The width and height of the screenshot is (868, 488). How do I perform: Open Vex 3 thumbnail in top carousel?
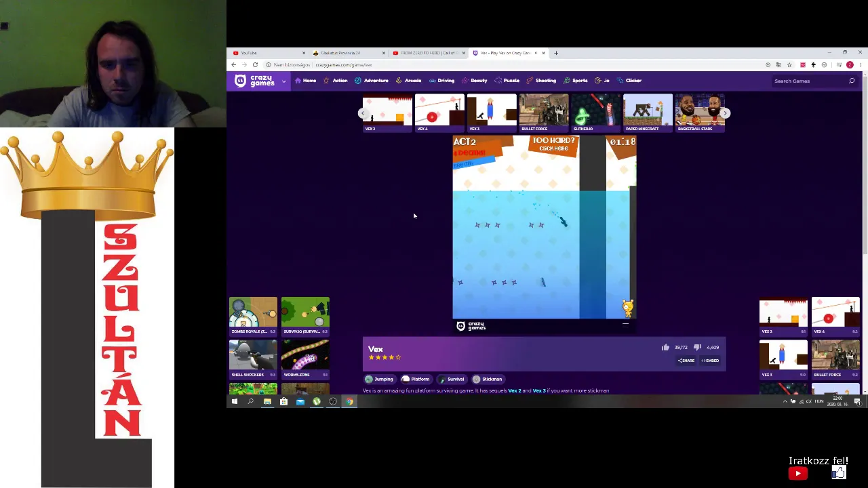492,113
